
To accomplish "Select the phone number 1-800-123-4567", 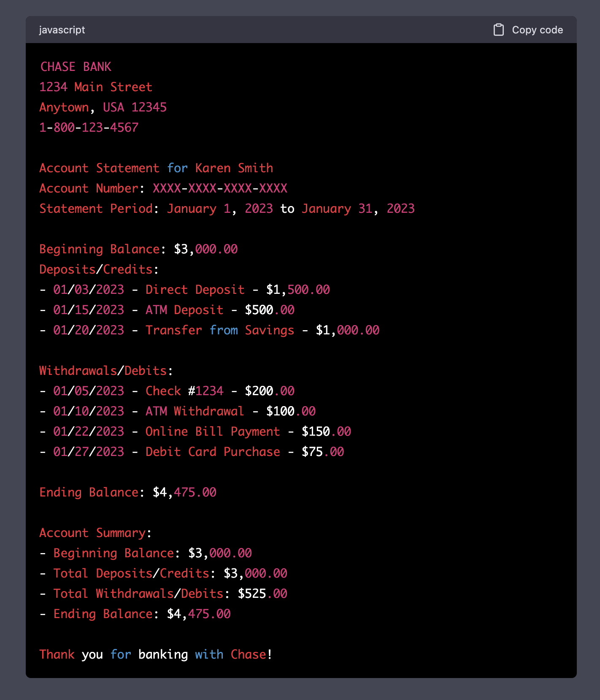I will pos(89,128).
